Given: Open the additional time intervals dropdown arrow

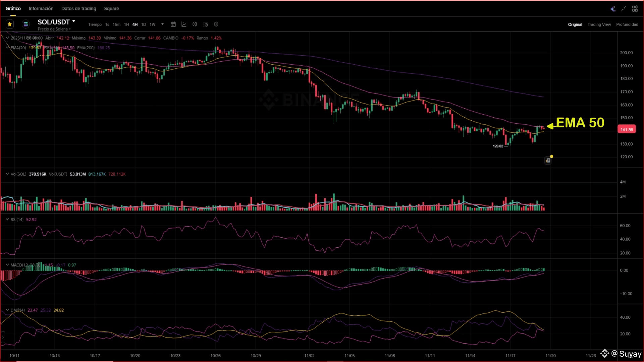Looking at the screenshot, I should [x=162, y=24].
